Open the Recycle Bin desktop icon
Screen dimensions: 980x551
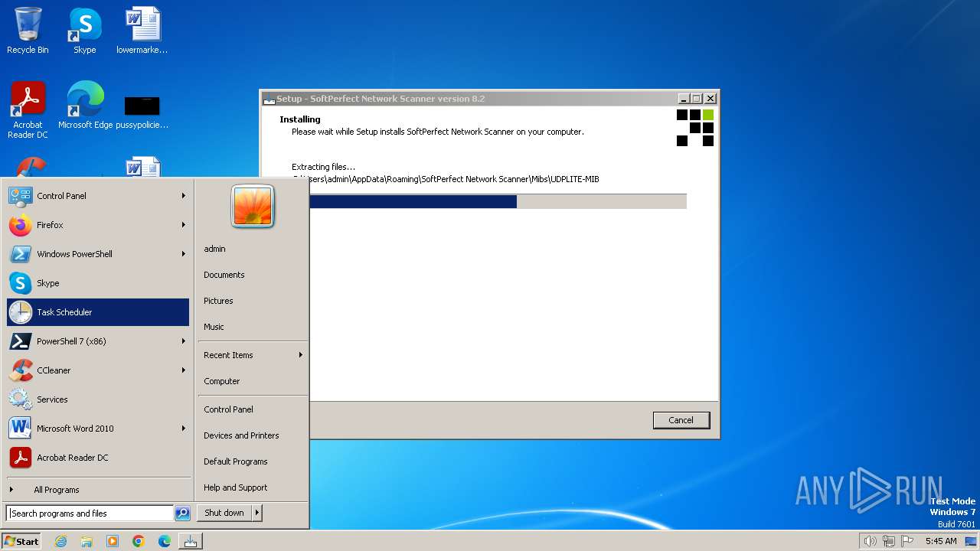pyautogui.click(x=28, y=31)
